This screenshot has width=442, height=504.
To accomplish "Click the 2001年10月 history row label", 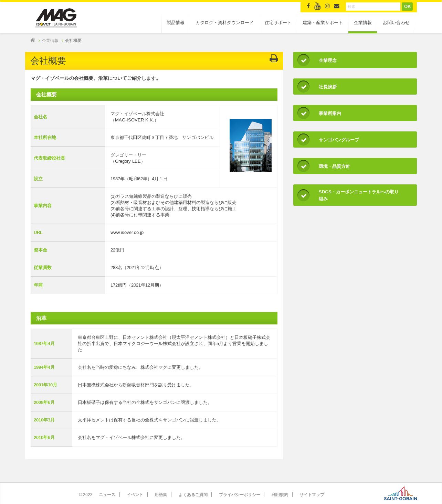I will (45, 385).
